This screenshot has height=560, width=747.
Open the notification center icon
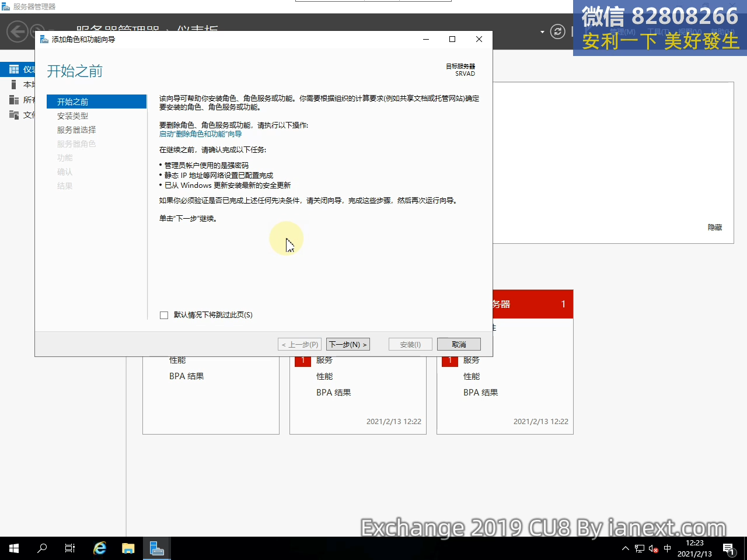(x=728, y=548)
